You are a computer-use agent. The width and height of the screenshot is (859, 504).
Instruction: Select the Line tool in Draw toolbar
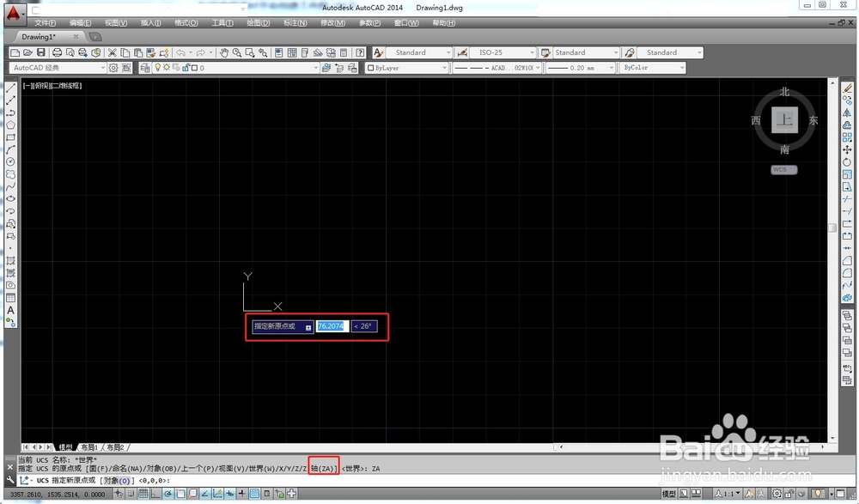tap(10, 88)
